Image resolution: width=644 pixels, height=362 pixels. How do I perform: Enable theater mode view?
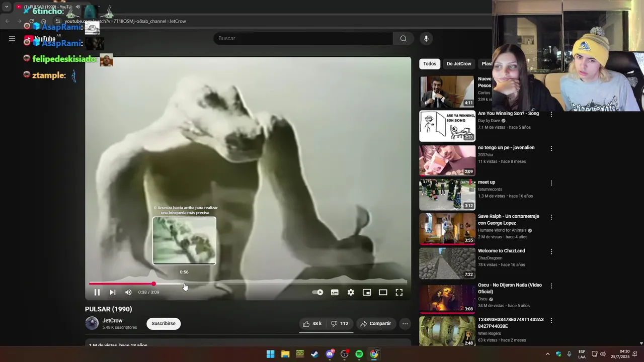[x=383, y=292]
